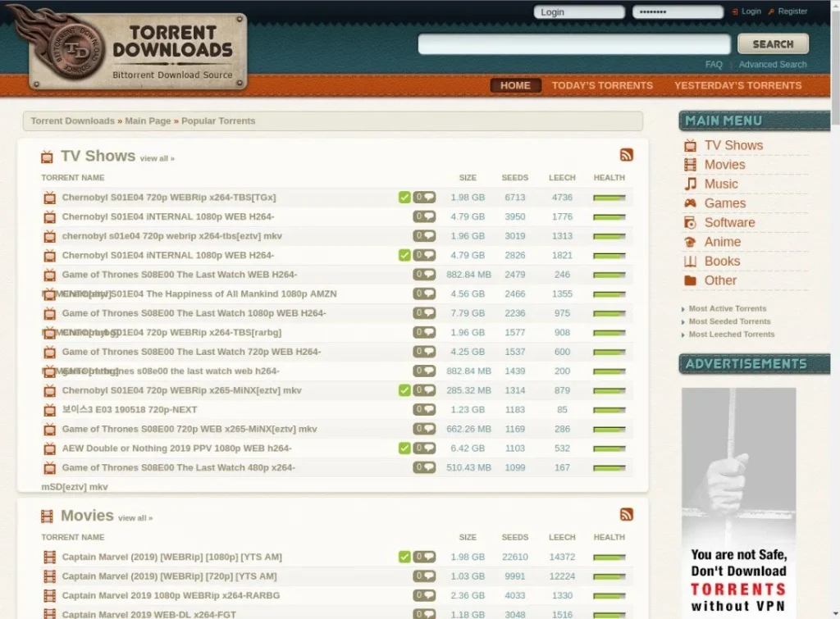The image size is (840, 619).
Task: Click the torrent search input field
Action: coord(574,44)
